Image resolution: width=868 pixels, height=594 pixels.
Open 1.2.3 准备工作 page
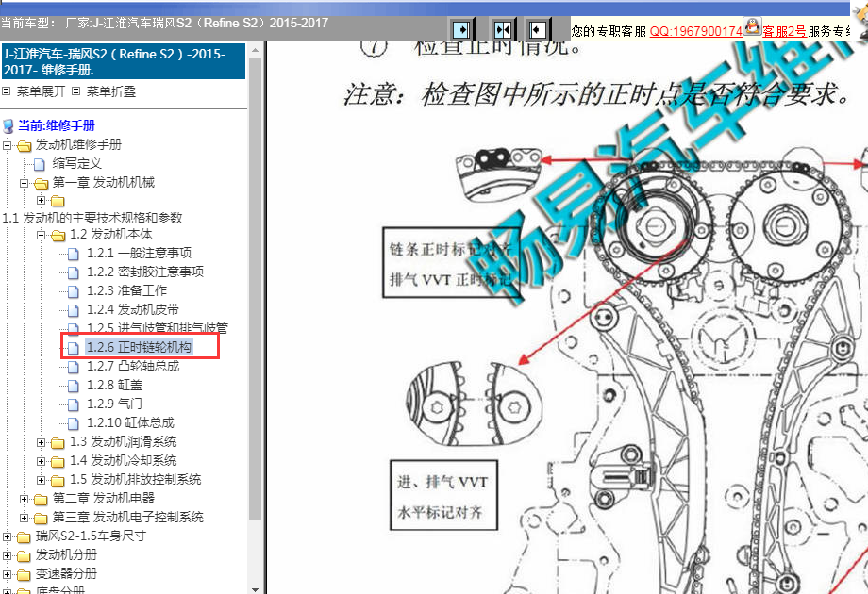(126, 290)
